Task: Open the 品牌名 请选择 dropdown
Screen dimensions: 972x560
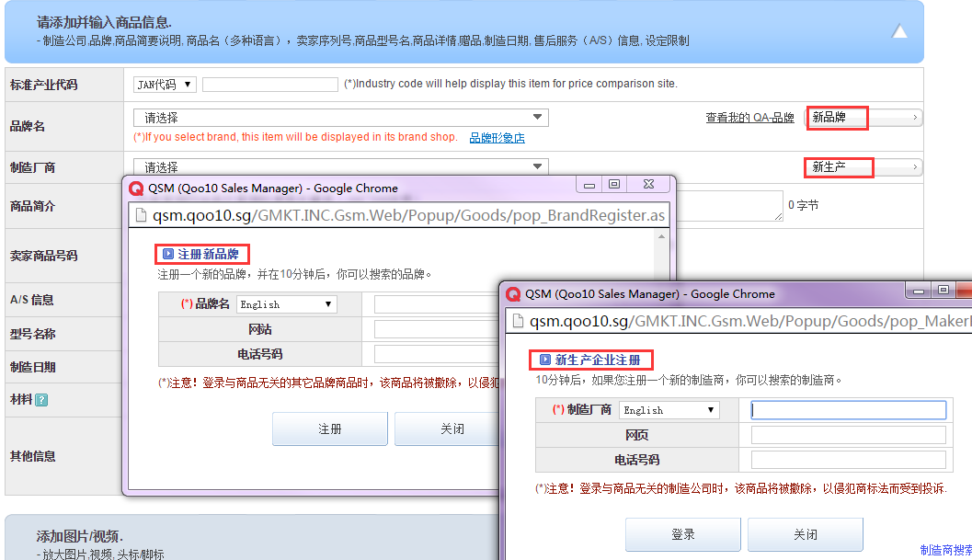Action: pos(341,117)
